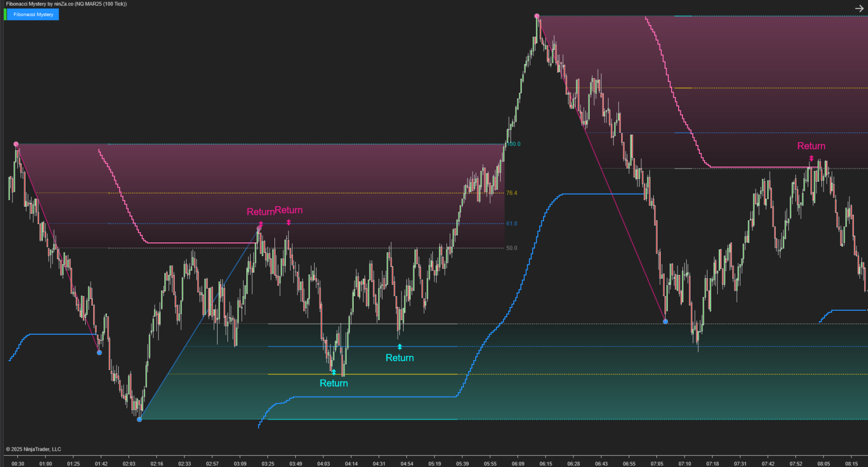The height and width of the screenshot is (467, 868).
Task: Select the blue swing-low dot at the chart's lowest trough
Action: coord(139,419)
